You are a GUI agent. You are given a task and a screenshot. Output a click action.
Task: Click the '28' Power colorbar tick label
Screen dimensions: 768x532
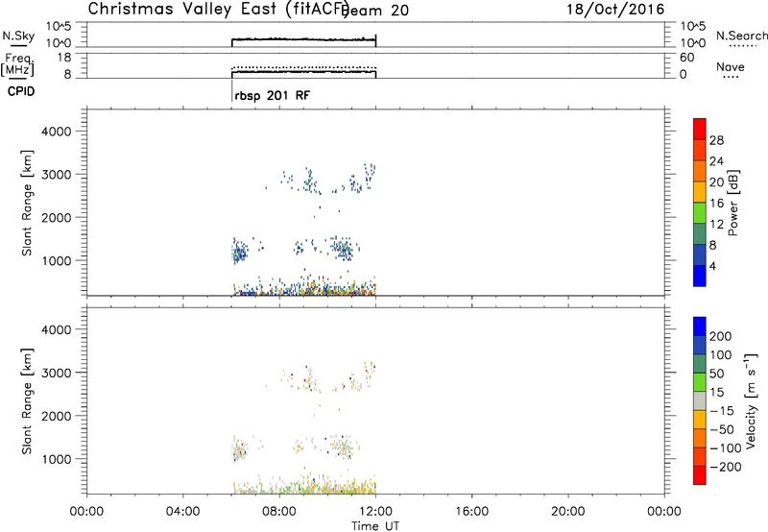[716, 140]
